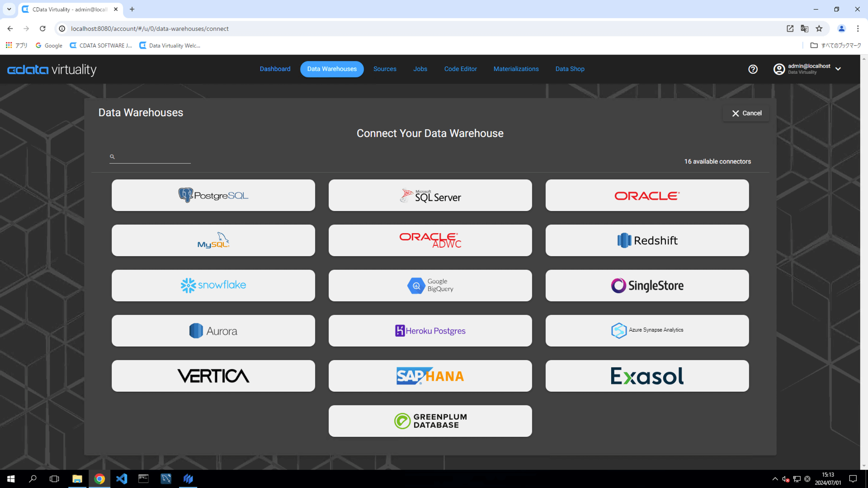
Task: Click the Cancel button
Action: coord(746,113)
